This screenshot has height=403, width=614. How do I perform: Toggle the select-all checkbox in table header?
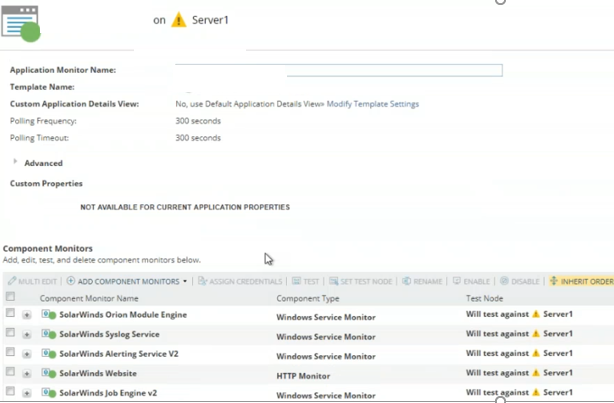click(x=11, y=296)
